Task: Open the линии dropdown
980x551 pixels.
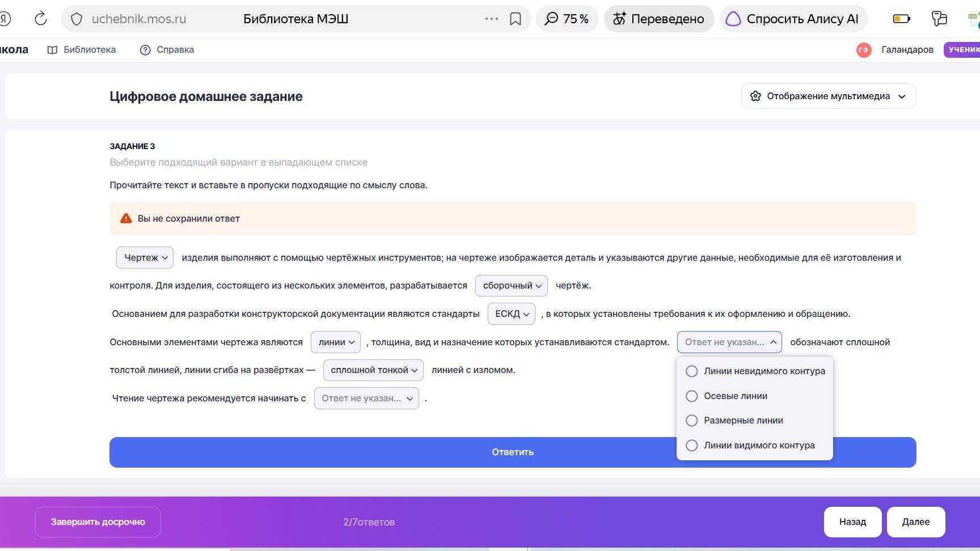Action: tap(336, 342)
